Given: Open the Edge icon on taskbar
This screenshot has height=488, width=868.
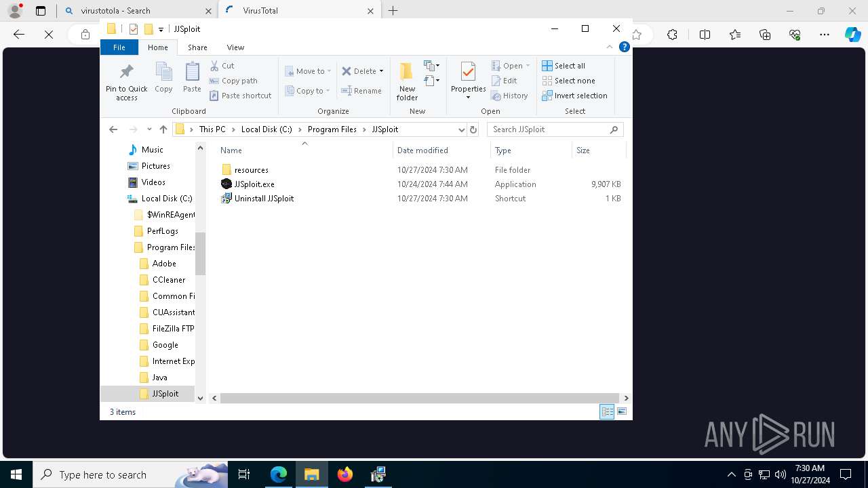Looking at the screenshot, I should point(279,474).
